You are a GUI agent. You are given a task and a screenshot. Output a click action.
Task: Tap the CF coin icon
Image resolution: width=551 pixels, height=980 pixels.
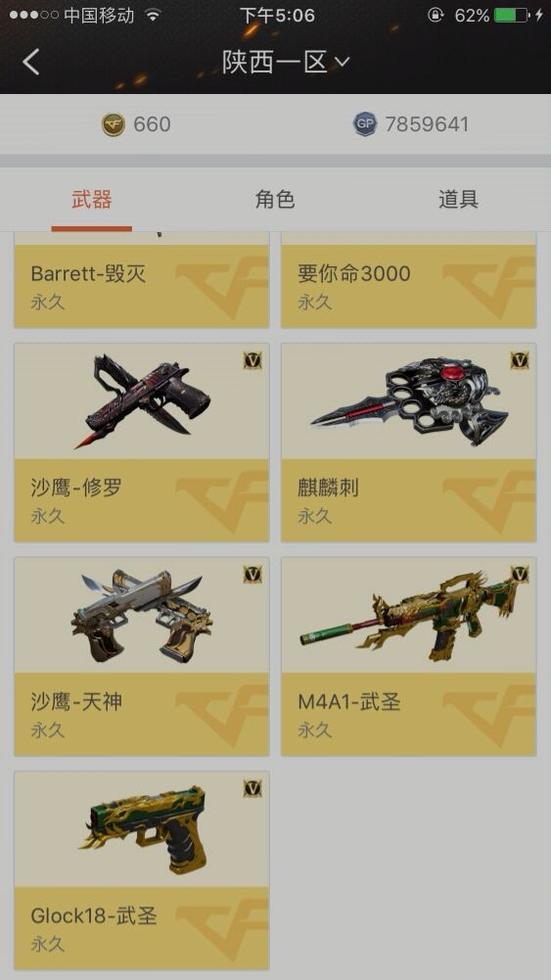(x=114, y=124)
